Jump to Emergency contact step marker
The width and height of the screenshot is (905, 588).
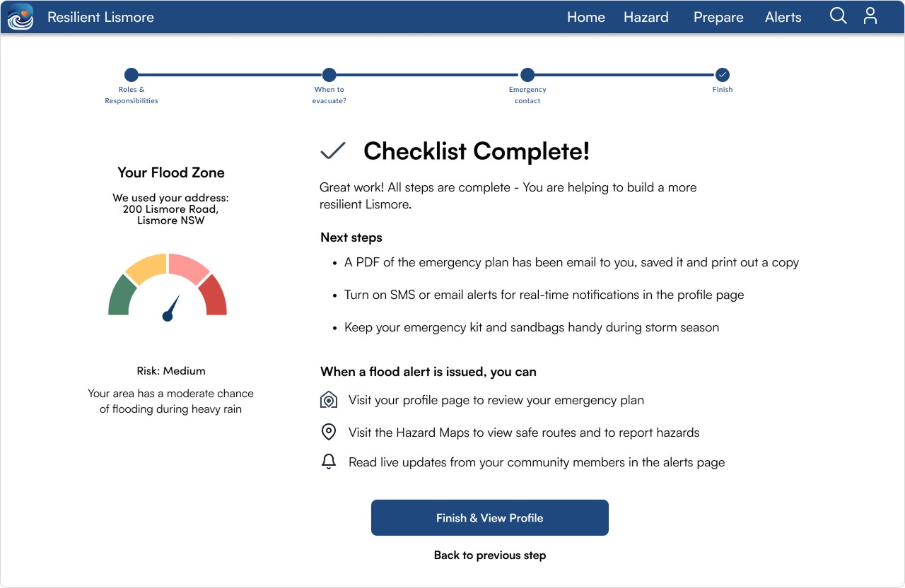coord(527,75)
